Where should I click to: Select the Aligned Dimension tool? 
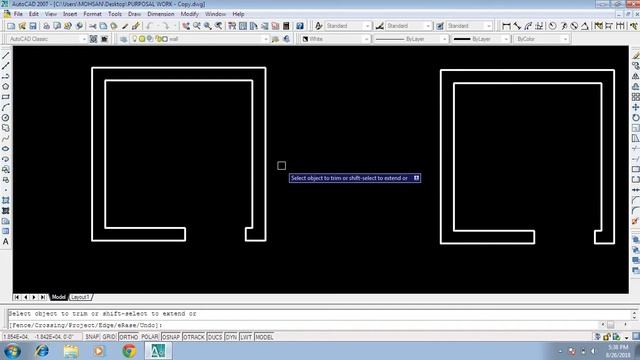(517, 26)
